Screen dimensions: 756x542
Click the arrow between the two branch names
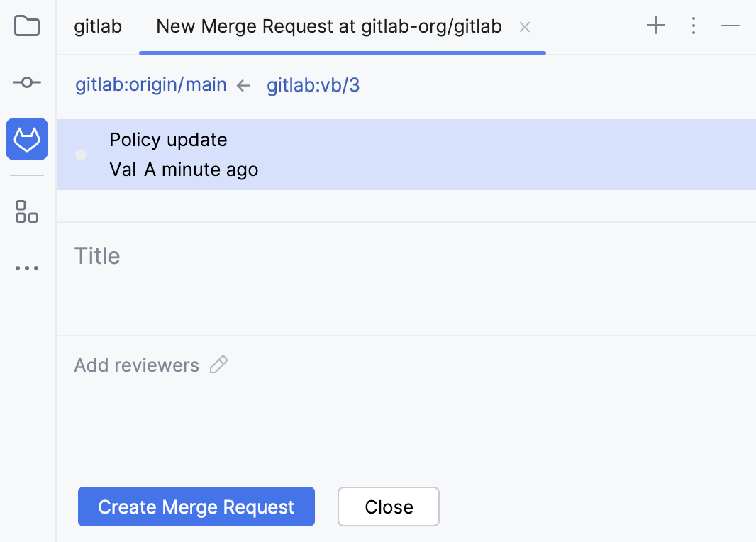pos(243,84)
